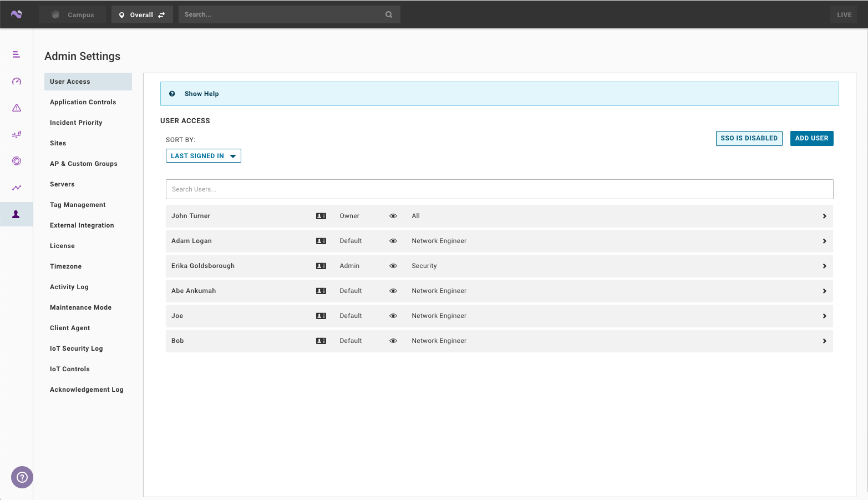Open Incident Priority settings

click(76, 123)
